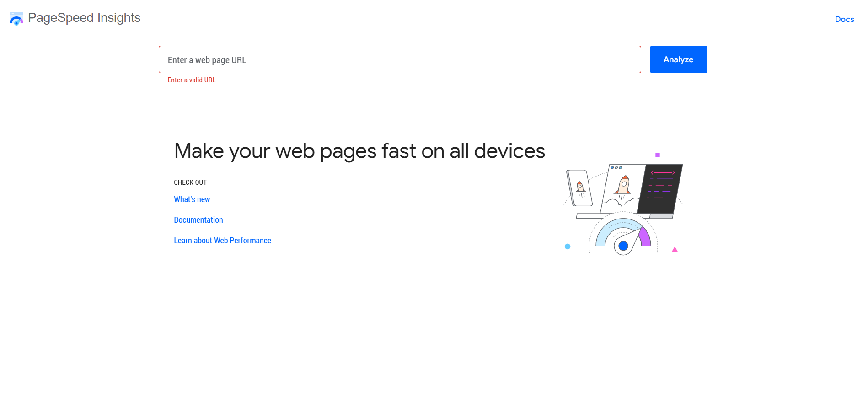This screenshot has width=868, height=396.
Task: Click the CHECK OUT label
Action: coord(190,182)
